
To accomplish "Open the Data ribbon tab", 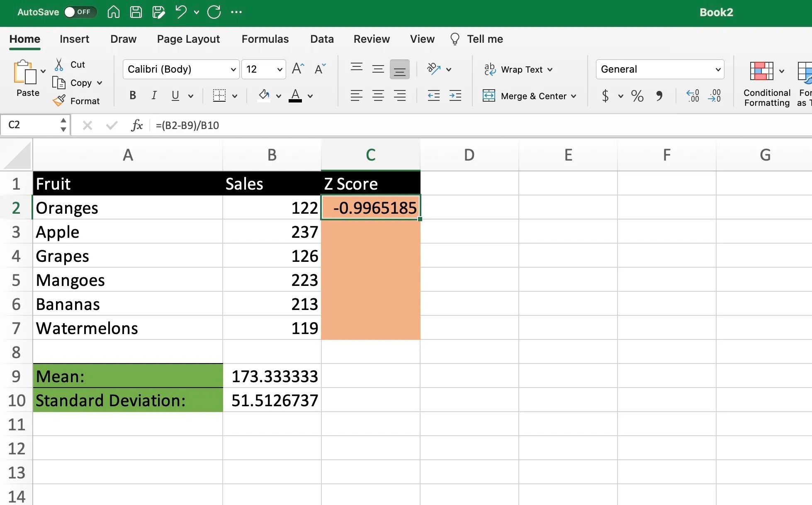I will 322,39.
